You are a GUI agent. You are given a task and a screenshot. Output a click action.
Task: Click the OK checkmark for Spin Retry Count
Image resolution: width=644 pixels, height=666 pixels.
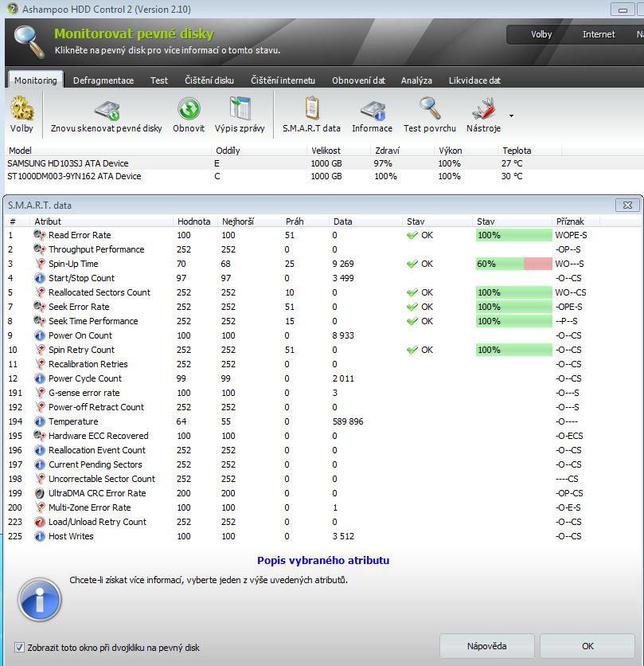coord(412,350)
